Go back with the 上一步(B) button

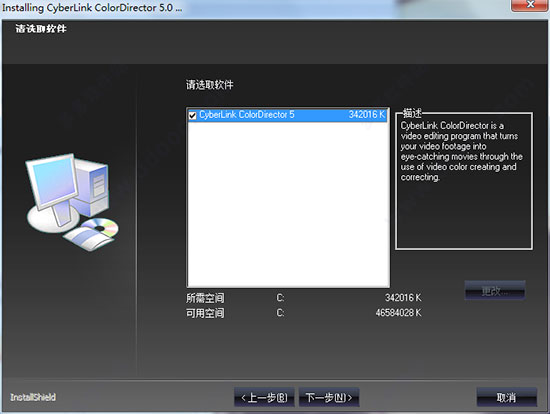click(264, 398)
